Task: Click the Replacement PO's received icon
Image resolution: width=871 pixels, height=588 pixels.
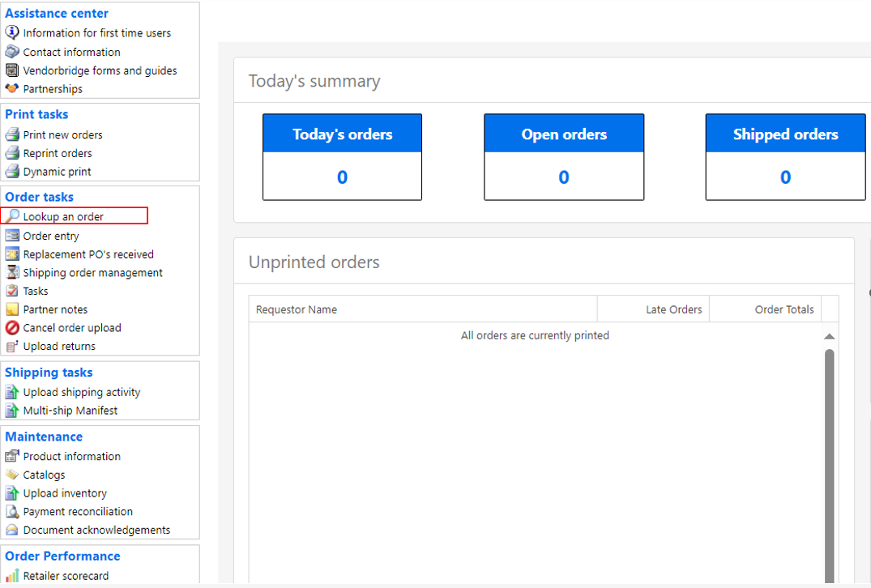Action: [12, 254]
